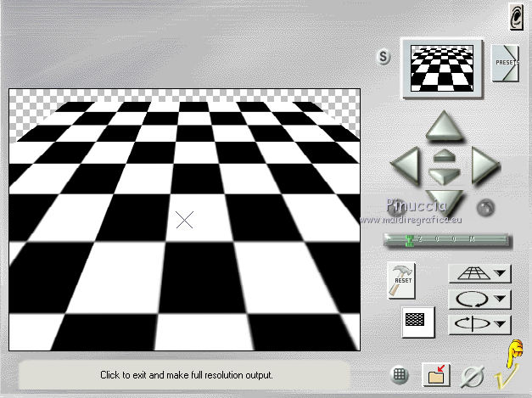Click the RESET hammer button
The width and height of the screenshot is (532, 398).
pyautogui.click(x=401, y=280)
